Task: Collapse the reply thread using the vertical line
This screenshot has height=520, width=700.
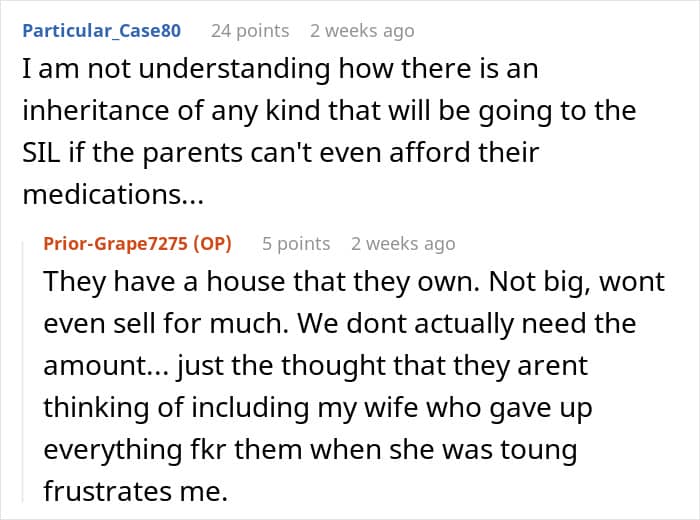Action: 23,371
